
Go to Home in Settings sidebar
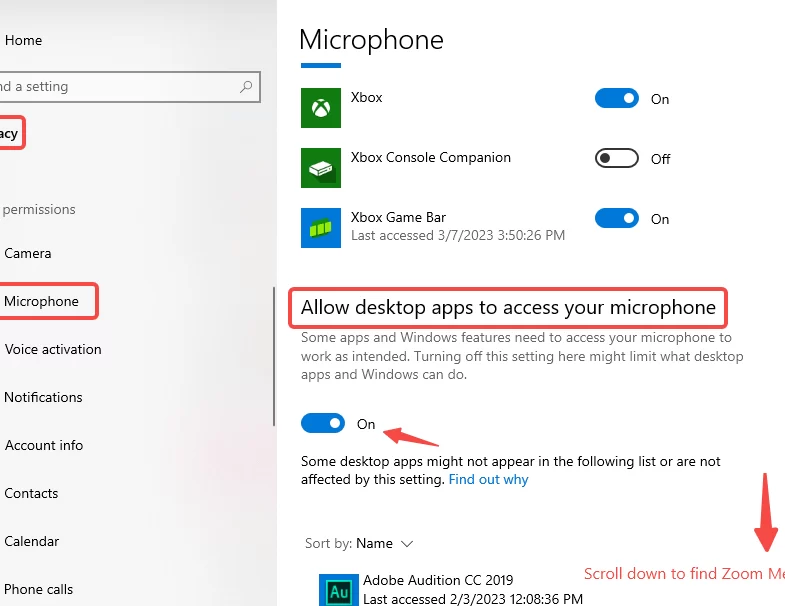click(23, 40)
